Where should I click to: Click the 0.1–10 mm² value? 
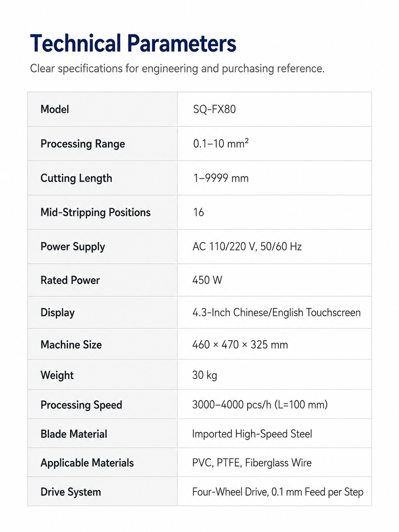[x=221, y=143]
